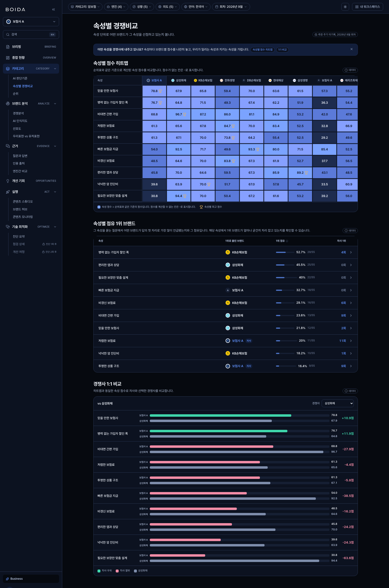Viewport: 389px width, 588px height.
Task: Click the 종합 현황 grid icon
Action: tap(8, 58)
